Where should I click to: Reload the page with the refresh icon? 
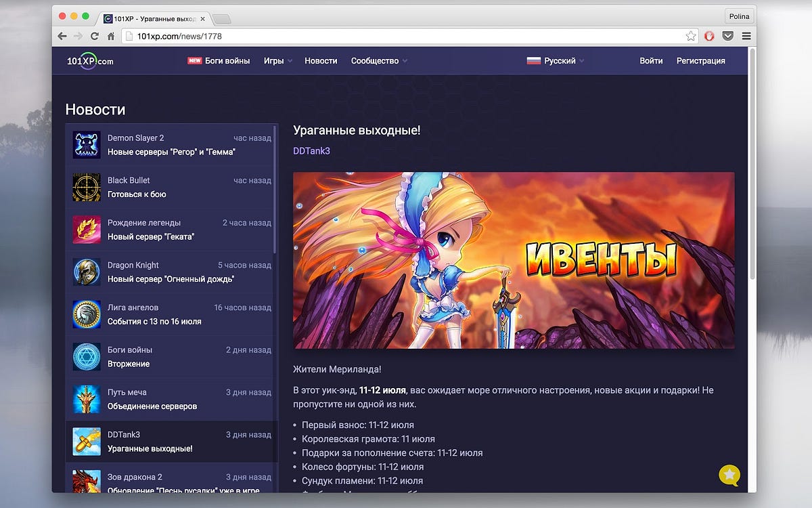[95, 36]
